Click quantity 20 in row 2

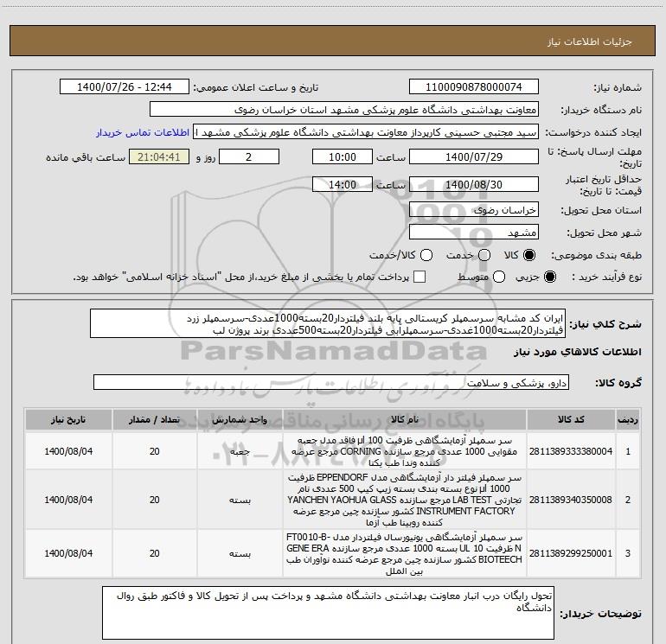click(x=155, y=500)
